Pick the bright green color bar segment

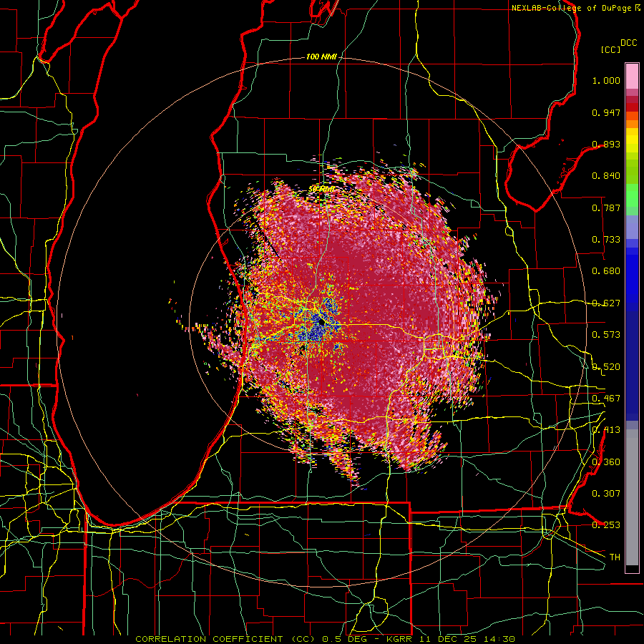point(632,195)
